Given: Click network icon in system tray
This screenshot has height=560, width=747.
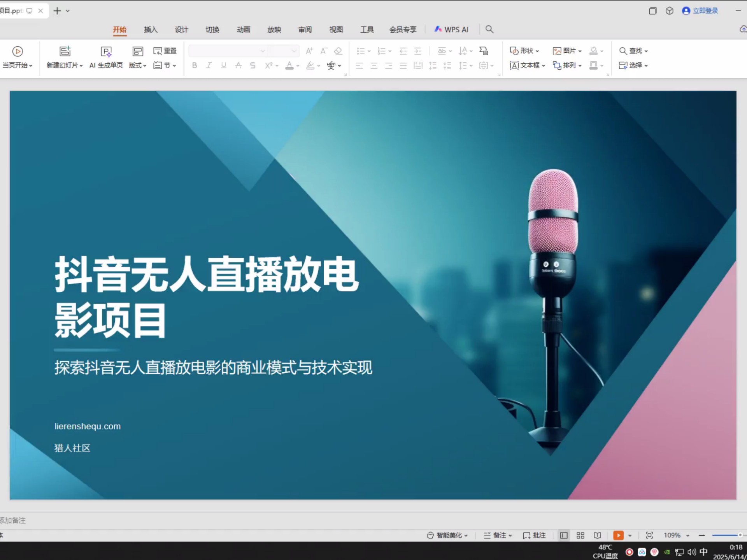Looking at the screenshot, I should coord(679,552).
